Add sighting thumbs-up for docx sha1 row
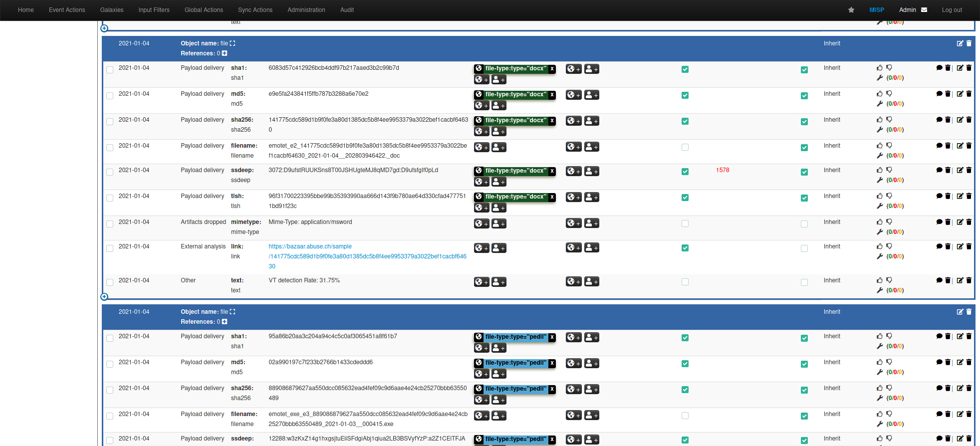This screenshot has width=980, height=446. (x=880, y=68)
